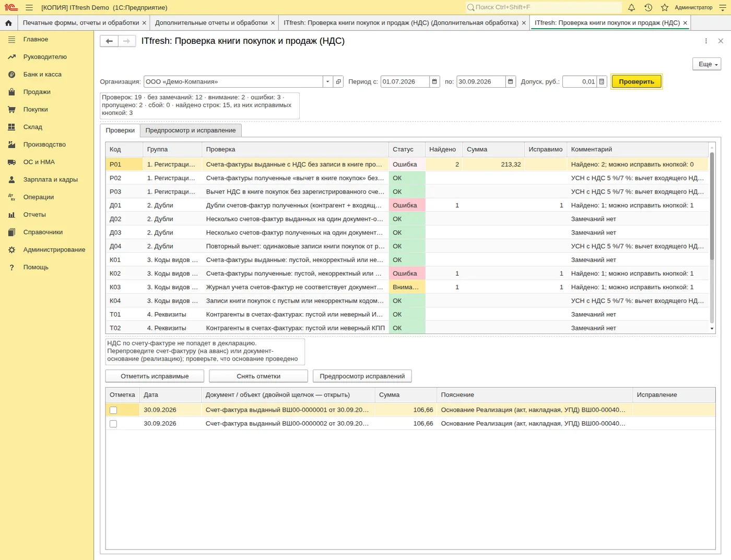Open history clock icon
The height and width of the screenshot is (560, 731).
coord(648,7)
